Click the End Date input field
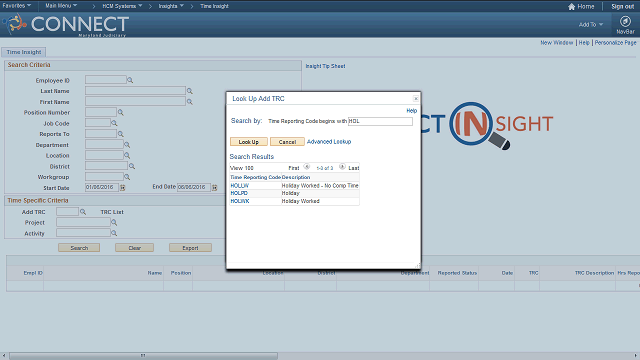Viewport: 640px width, 360px height. [x=194, y=187]
